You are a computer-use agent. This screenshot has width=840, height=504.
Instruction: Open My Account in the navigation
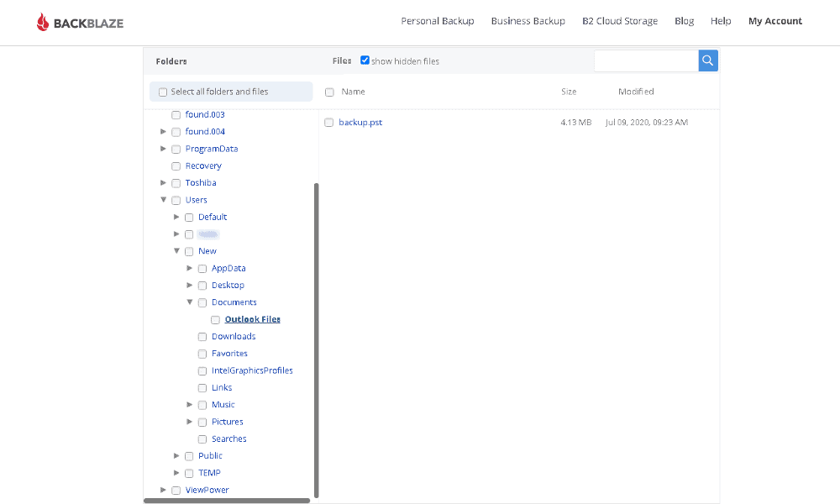click(775, 21)
